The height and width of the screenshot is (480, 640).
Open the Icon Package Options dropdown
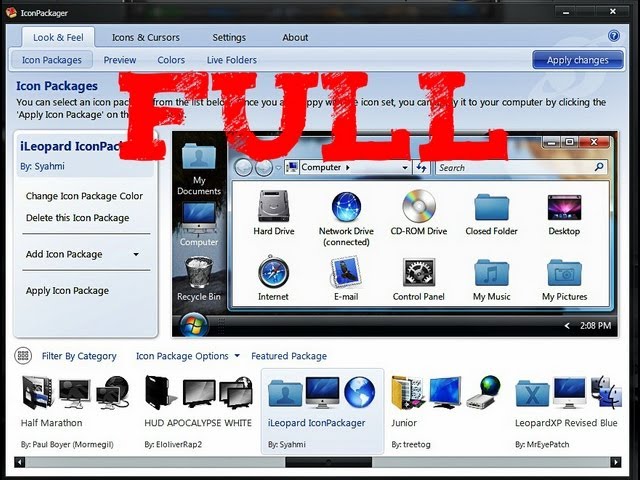pos(188,356)
